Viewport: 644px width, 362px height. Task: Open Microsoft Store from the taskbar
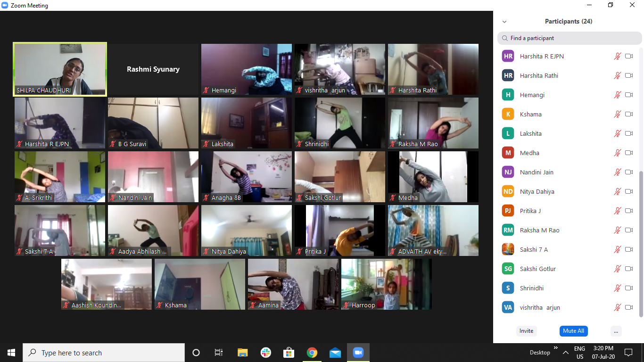coord(289,353)
